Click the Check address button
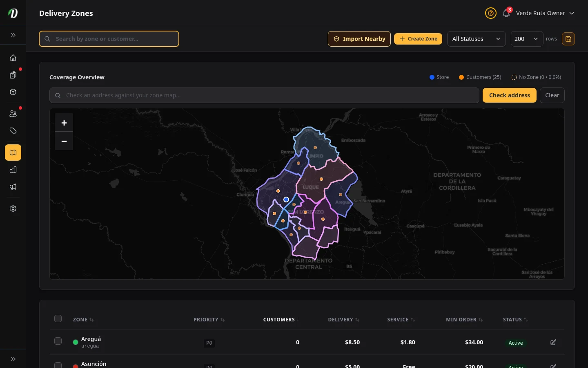The height and width of the screenshot is (368, 588). pyautogui.click(x=509, y=95)
